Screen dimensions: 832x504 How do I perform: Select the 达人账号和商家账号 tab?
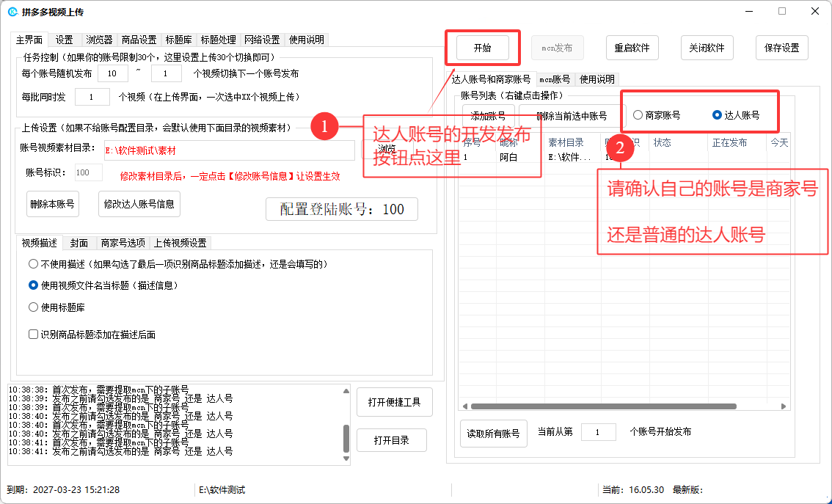(491, 79)
